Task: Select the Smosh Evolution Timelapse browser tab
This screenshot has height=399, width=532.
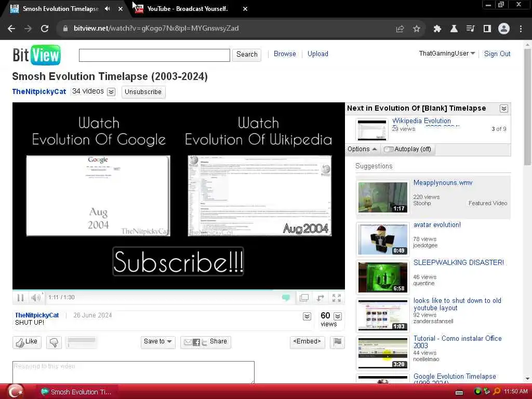Action: pyautogui.click(x=61, y=9)
